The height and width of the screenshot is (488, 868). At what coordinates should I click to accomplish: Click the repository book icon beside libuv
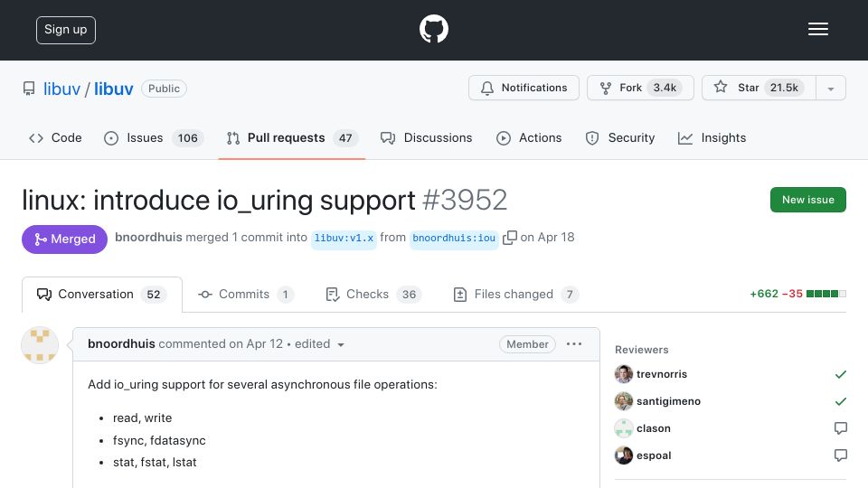(29, 89)
